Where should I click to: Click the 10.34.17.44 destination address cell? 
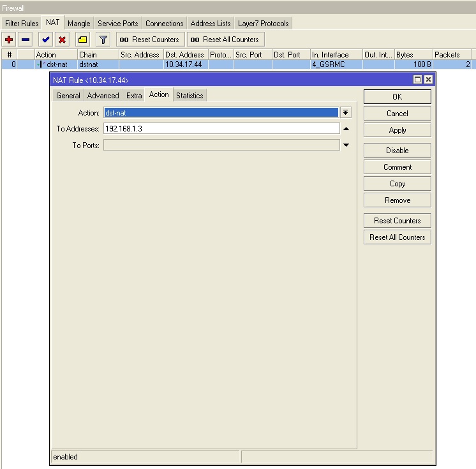186,64
